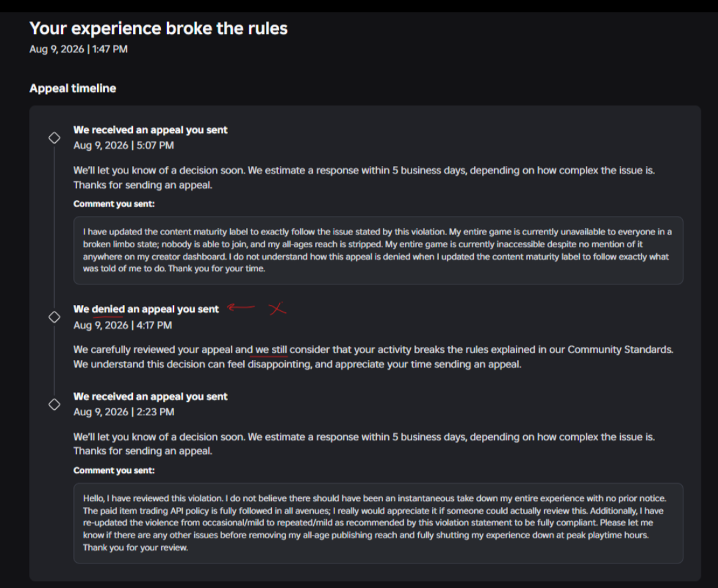Click second 'Comment you sent:' label
The height and width of the screenshot is (588, 718).
pos(114,470)
